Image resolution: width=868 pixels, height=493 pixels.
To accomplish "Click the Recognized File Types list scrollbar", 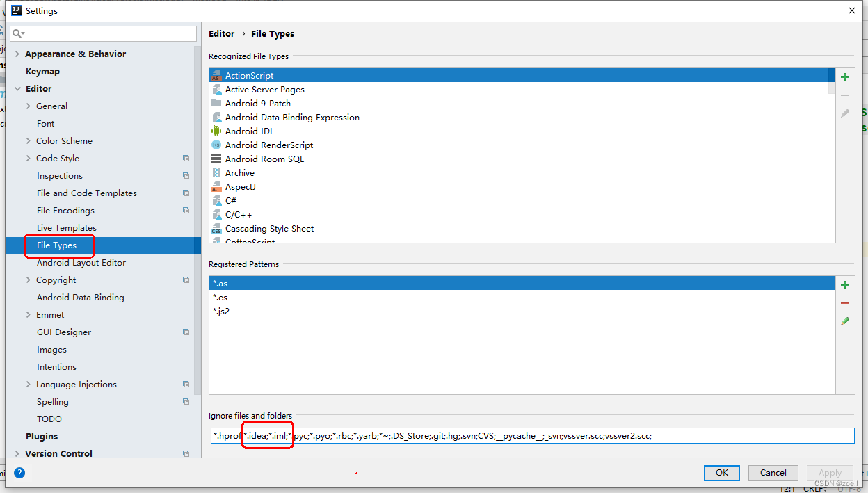I will point(831,81).
